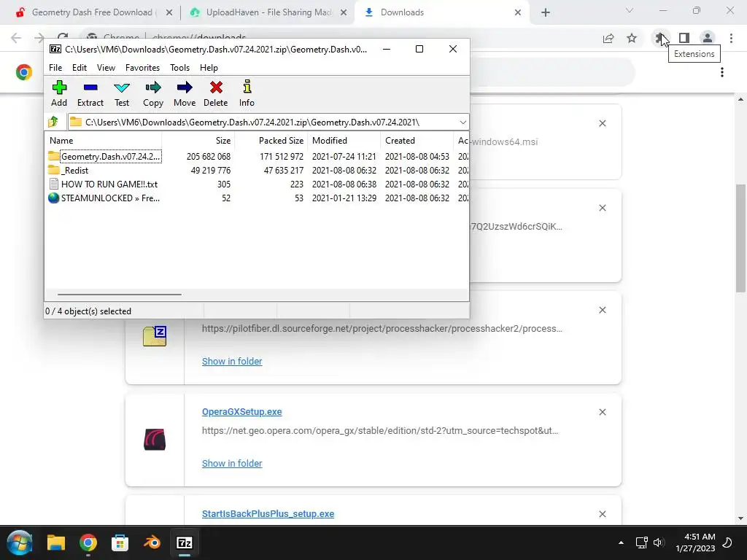The height and width of the screenshot is (560, 747).
Task: Remove StartIsBackPlusPlus_setup.exe from list
Action: pos(602,514)
